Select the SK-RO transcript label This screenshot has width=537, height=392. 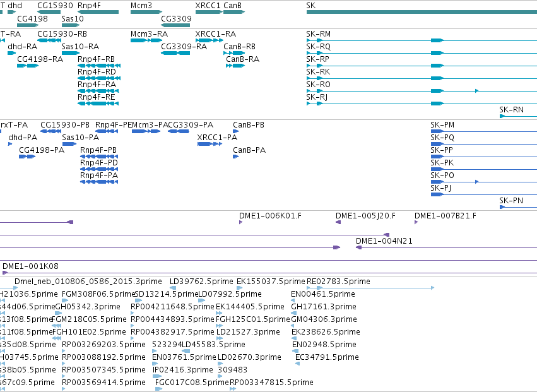(319, 85)
